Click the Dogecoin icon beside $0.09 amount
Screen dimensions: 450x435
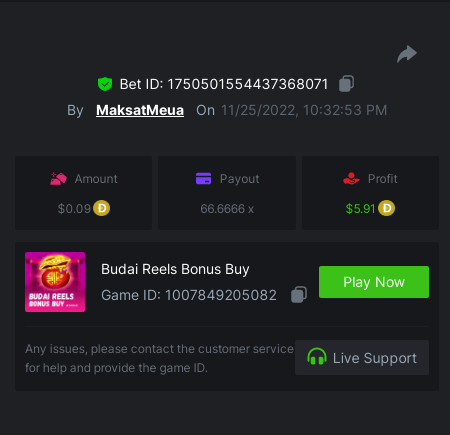pyautogui.click(x=102, y=208)
